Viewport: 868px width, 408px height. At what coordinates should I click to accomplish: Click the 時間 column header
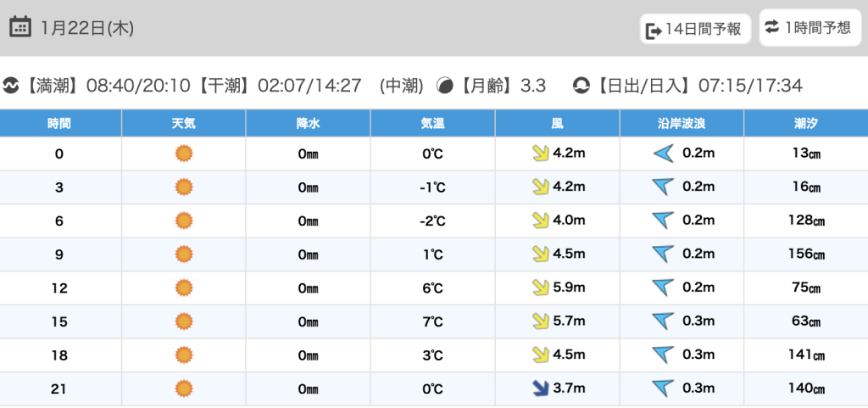click(59, 123)
